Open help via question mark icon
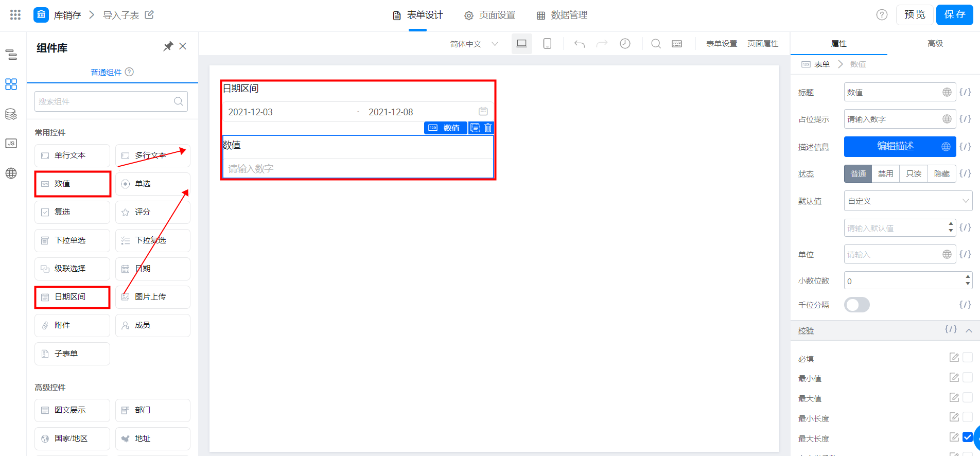Screen dimensions: 980x456 (x=882, y=15)
